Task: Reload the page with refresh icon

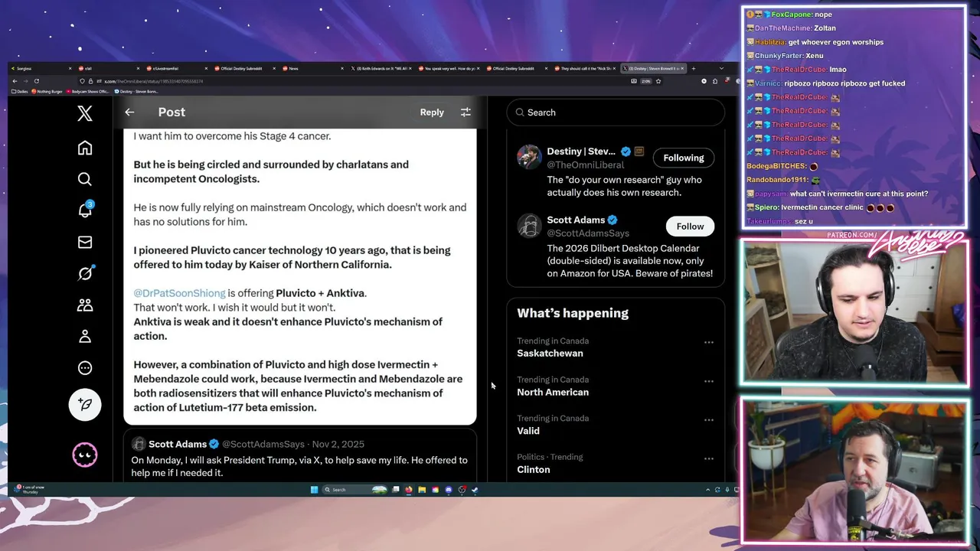Action: pyautogui.click(x=36, y=81)
